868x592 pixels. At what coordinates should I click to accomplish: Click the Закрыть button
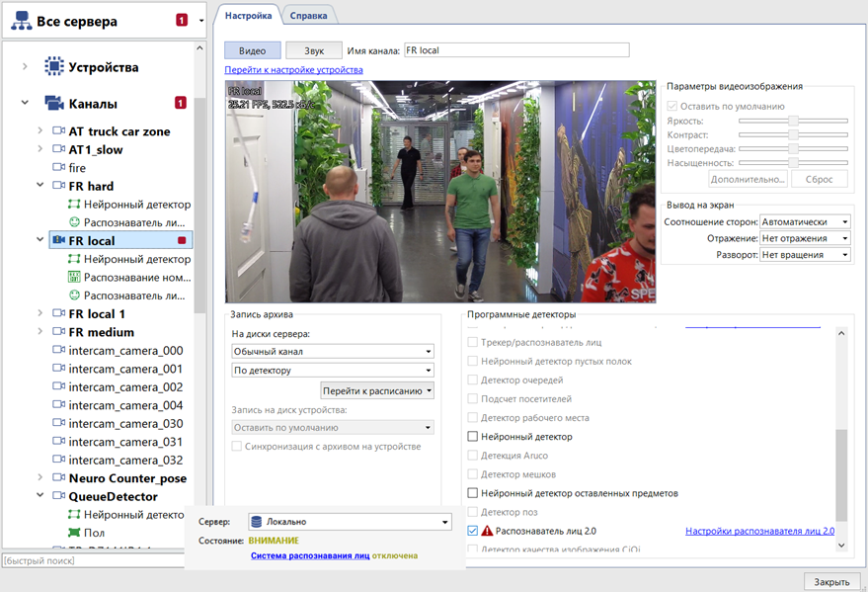click(831, 581)
